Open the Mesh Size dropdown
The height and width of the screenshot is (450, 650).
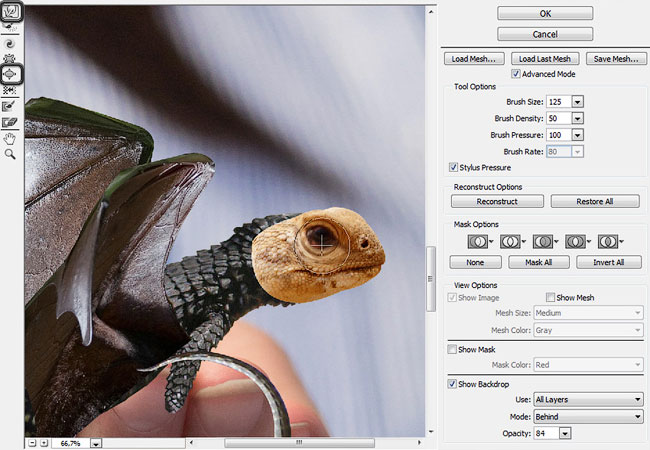tap(588, 313)
